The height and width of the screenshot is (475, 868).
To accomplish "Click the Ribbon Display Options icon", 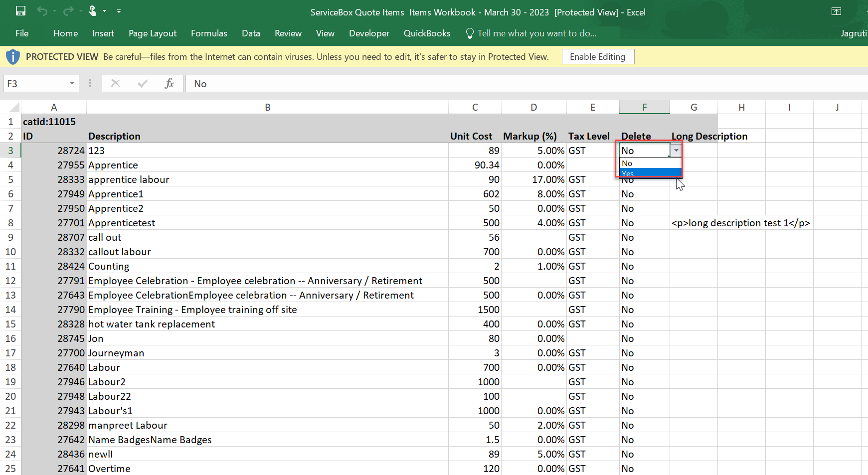I will click(x=836, y=11).
